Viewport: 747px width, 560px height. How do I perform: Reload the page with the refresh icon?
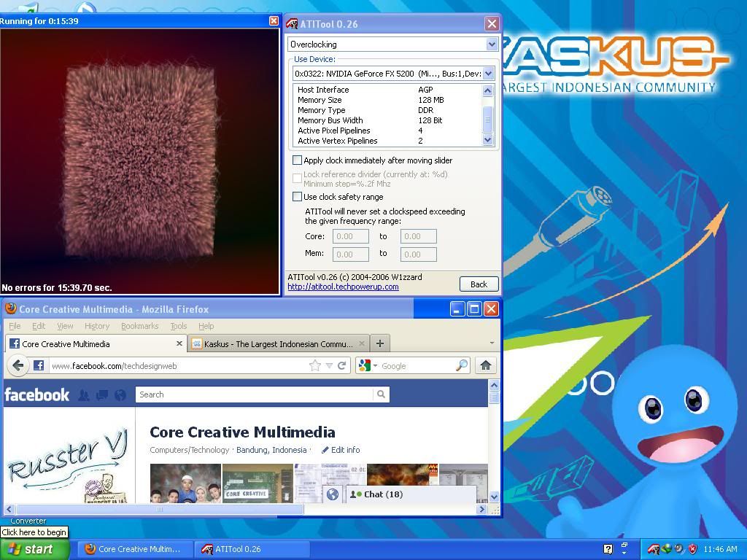click(x=341, y=366)
